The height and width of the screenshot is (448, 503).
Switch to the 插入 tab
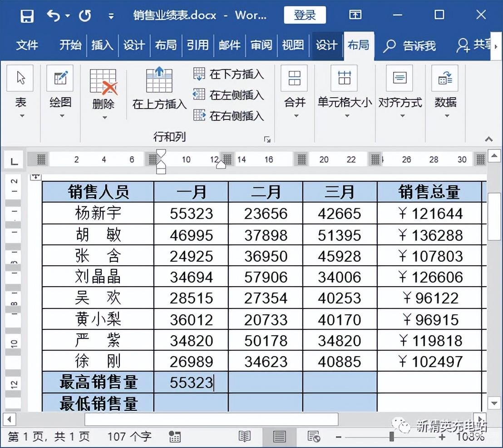pyautogui.click(x=102, y=45)
